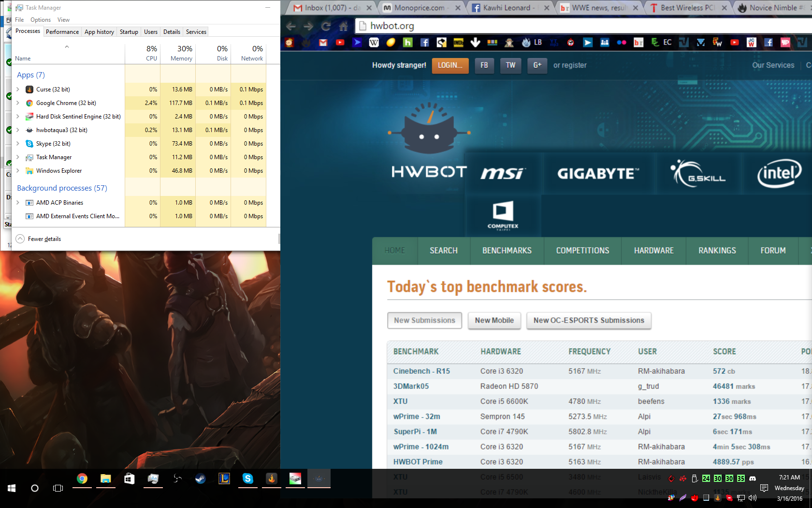This screenshot has height=508, width=812.
Task: Click 'or register' link
Action: click(x=570, y=65)
